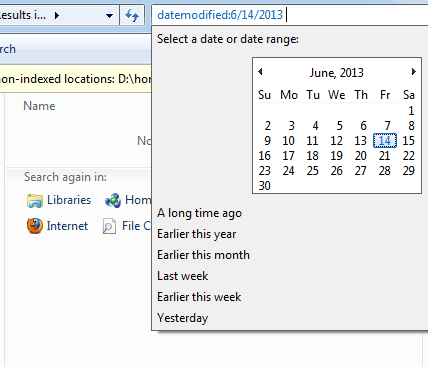Click the Firefox Internet icon
This screenshot has width=428, height=367.
point(35,226)
